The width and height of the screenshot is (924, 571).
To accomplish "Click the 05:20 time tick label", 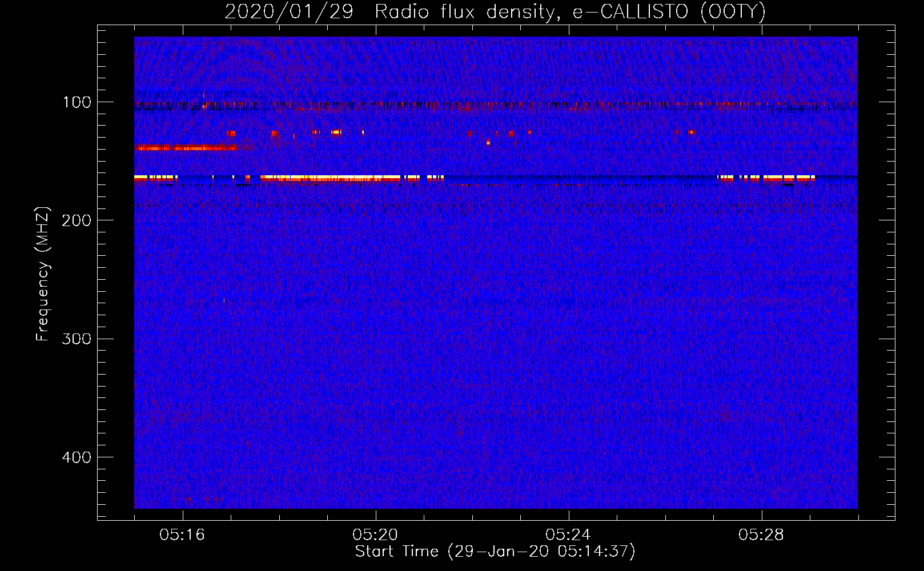I will [375, 535].
